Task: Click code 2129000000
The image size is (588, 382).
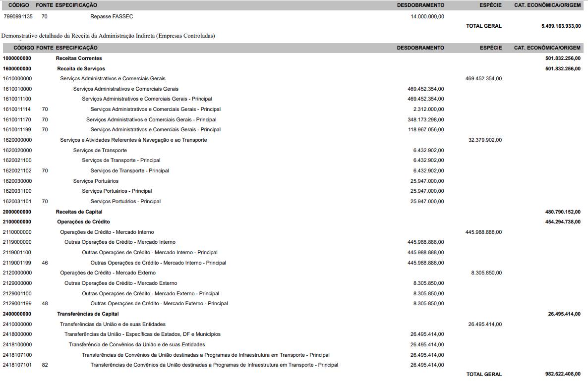Action: (x=17, y=283)
